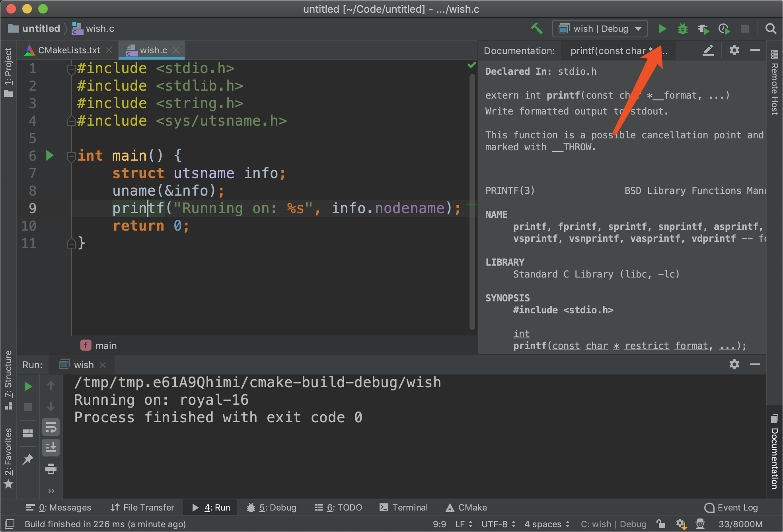Click the restrict link in synopsis
Screen dimensions: 783x532
pyautogui.click(x=647, y=346)
